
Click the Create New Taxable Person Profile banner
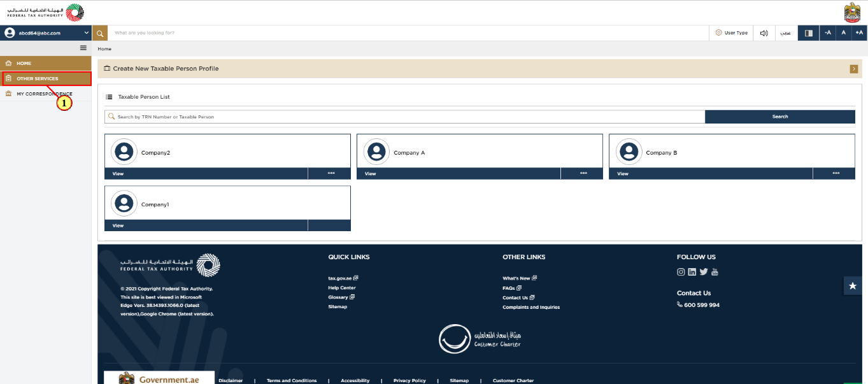pyautogui.click(x=480, y=69)
